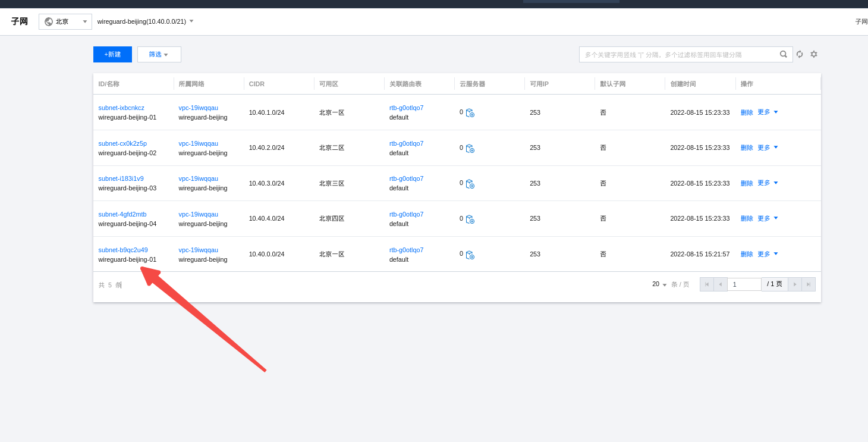Delete subnet-4gfd2mtb via 删除
Screen dimensions: 868x442
coord(747,218)
